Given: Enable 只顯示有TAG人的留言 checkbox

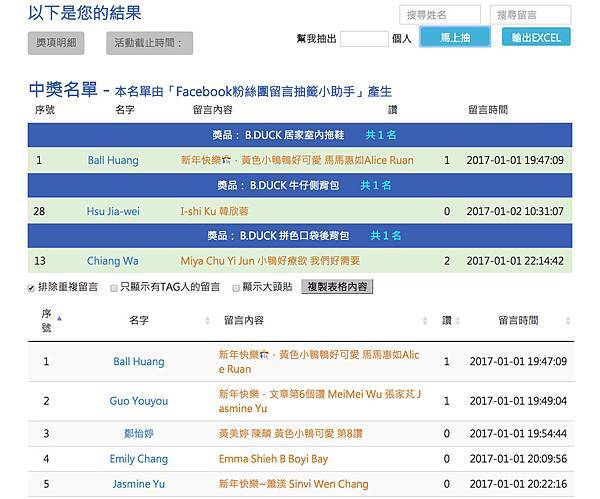Looking at the screenshot, I should pyautogui.click(x=113, y=287).
